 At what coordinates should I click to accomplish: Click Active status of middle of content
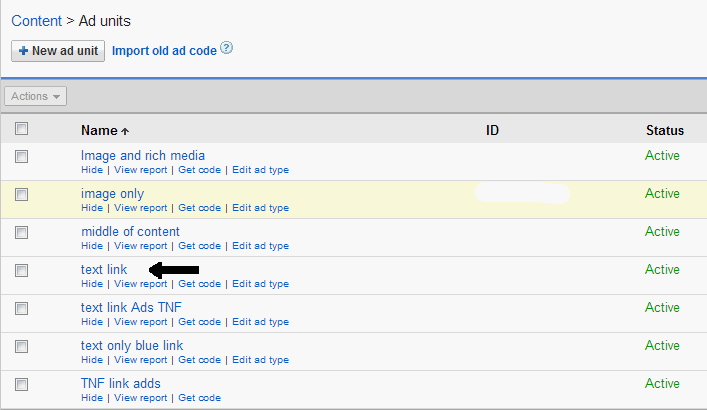662,231
